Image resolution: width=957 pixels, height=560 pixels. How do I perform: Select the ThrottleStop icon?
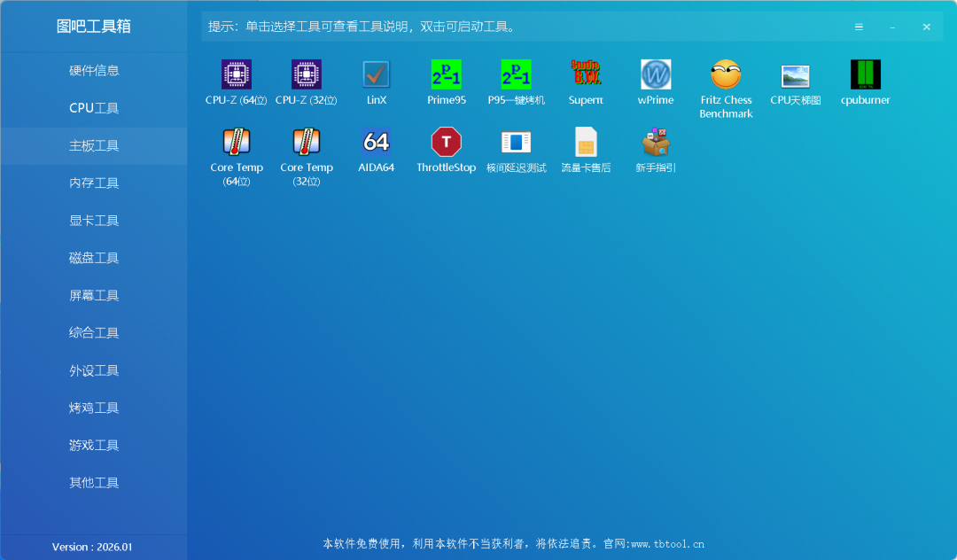446,142
